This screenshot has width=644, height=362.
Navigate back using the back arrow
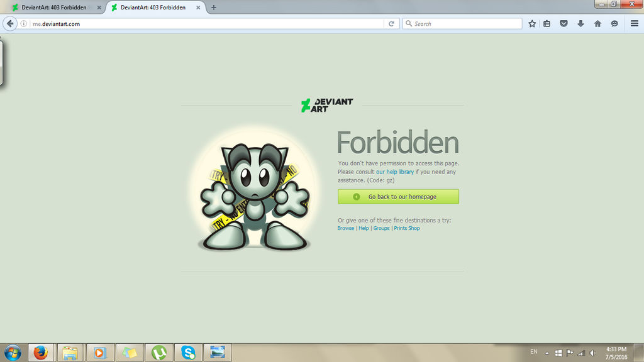click(x=9, y=23)
